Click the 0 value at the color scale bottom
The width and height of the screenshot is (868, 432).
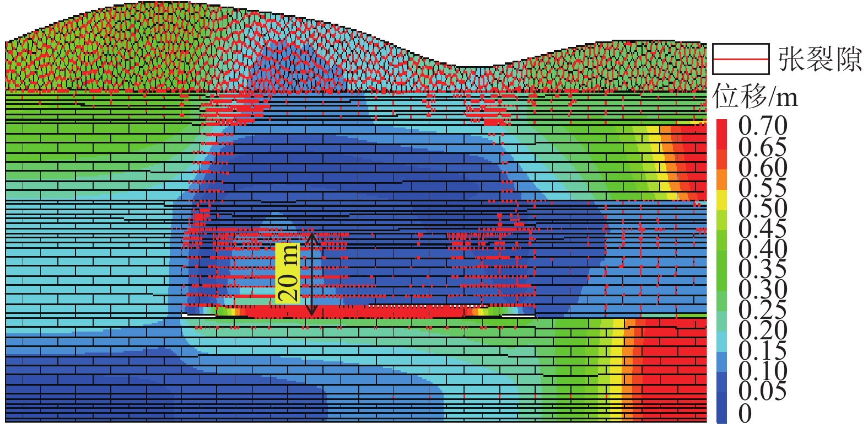tap(745, 413)
